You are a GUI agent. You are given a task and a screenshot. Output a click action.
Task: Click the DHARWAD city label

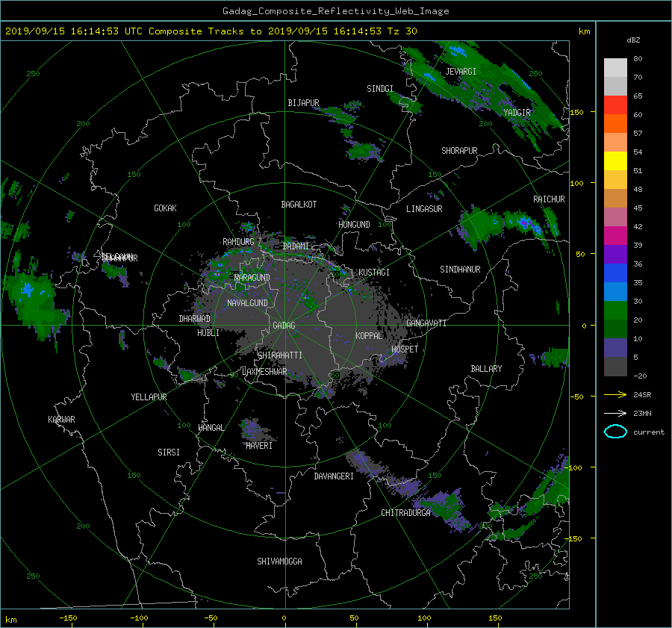[x=195, y=319]
